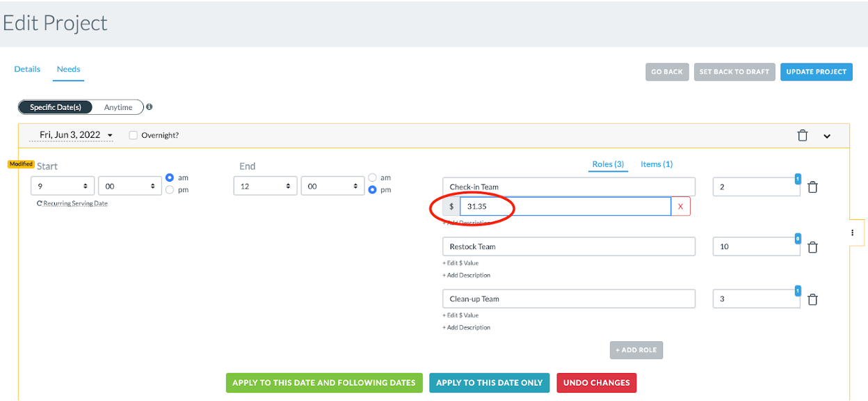
Task: Click the Update Project button
Action: coord(817,72)
